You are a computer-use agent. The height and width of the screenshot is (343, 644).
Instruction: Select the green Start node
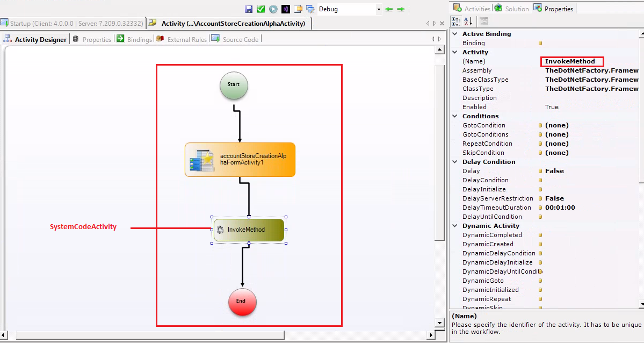click(x=234, y=85)
